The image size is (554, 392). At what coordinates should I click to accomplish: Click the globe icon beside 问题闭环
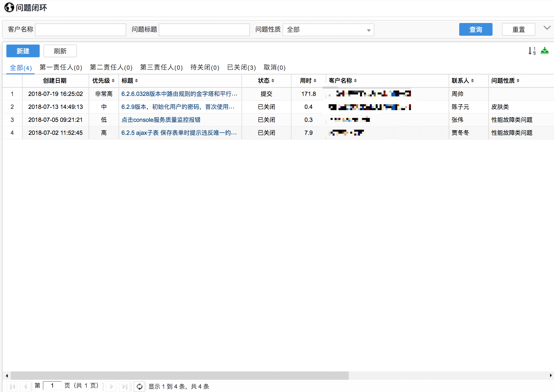click(9, 7)
